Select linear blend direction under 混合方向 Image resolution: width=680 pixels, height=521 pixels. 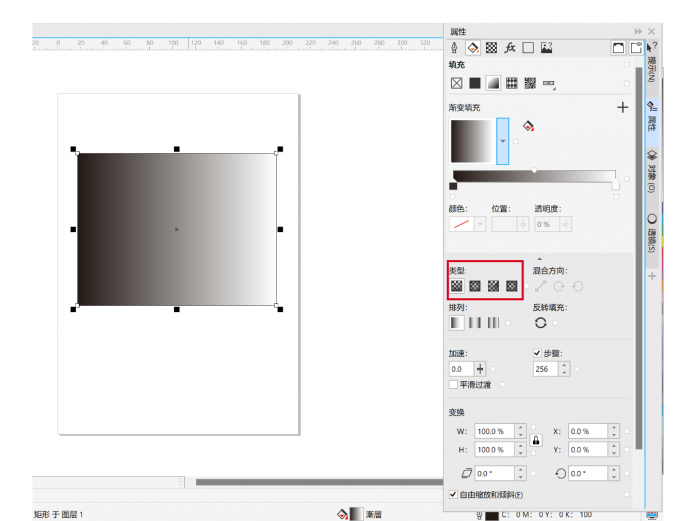point(540,286)
